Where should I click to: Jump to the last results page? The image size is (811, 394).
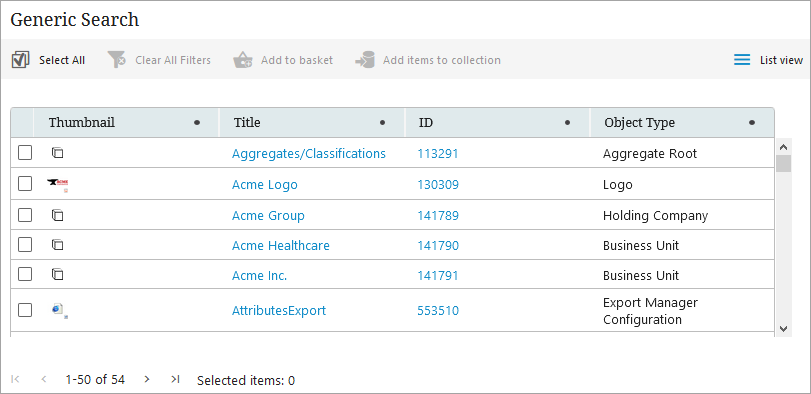click(175, 380)
